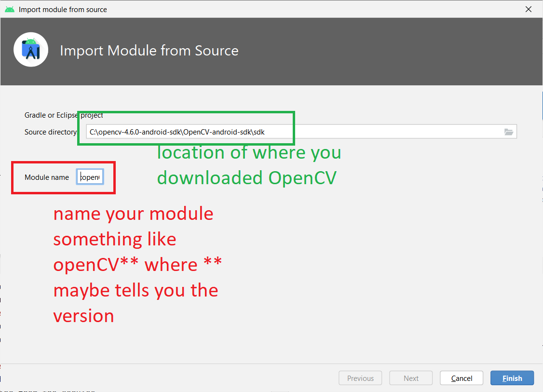543x392 pixels.
Task: Click the 'Source directory' label
Action: [50, 132]
